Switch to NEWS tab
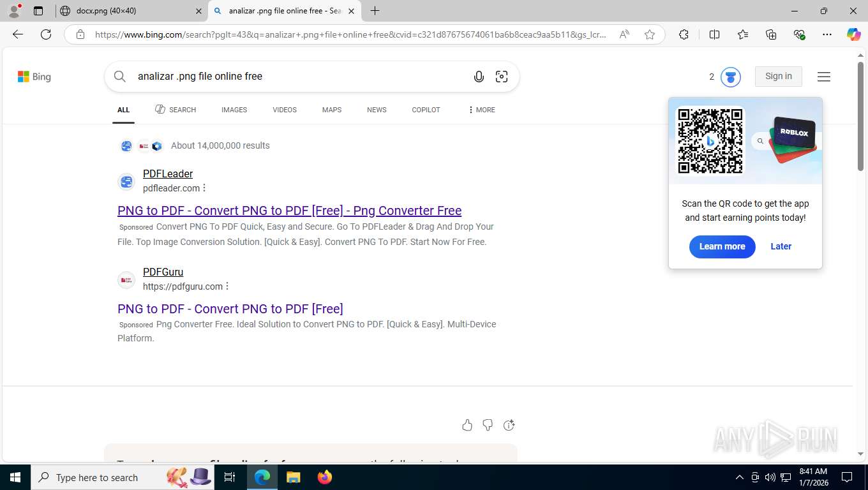Viewport: 868px width, 490px height. tap(377, 110)
